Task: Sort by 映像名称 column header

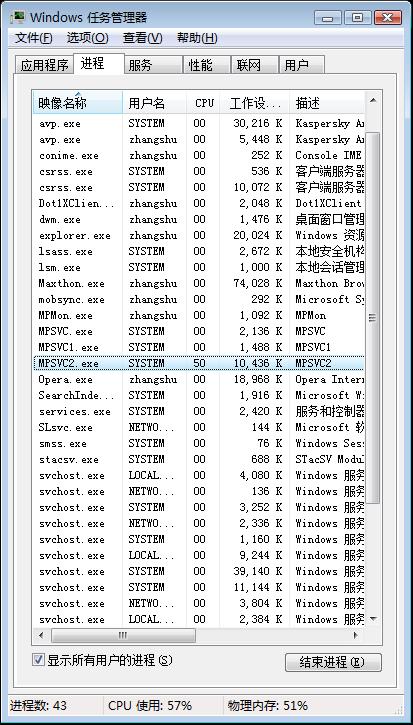Action: [78, 103]
